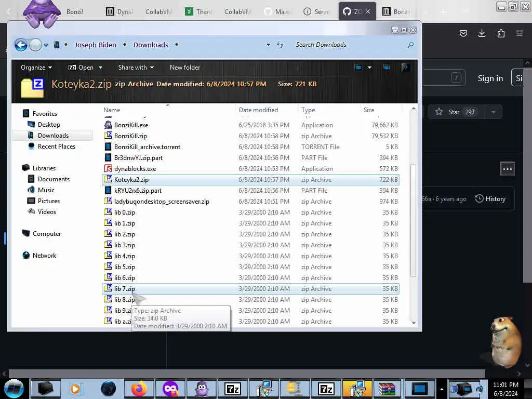Select lib 5.zip file
Screen dimensions: 532x399
coord(125,267)
